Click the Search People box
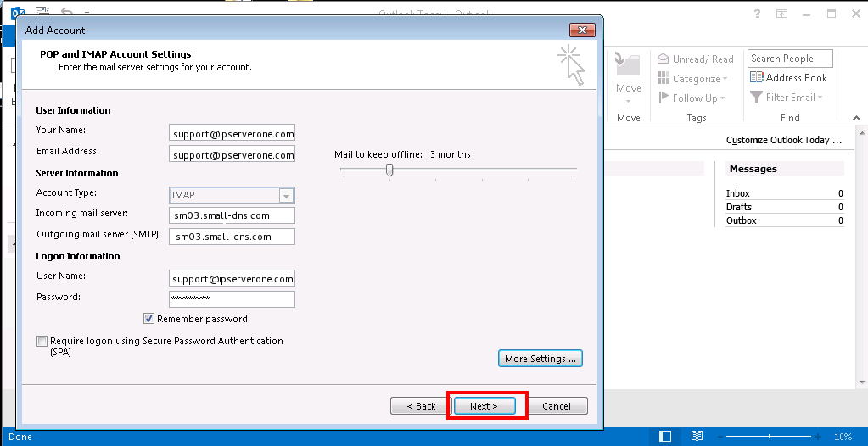This screenshot has height=446, width=868. tap(790, 59)
